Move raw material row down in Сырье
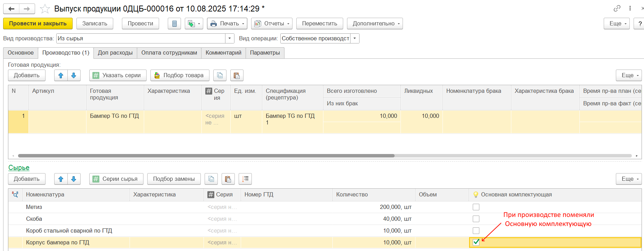This screenshot has width=644, height=251. [74, 179]
